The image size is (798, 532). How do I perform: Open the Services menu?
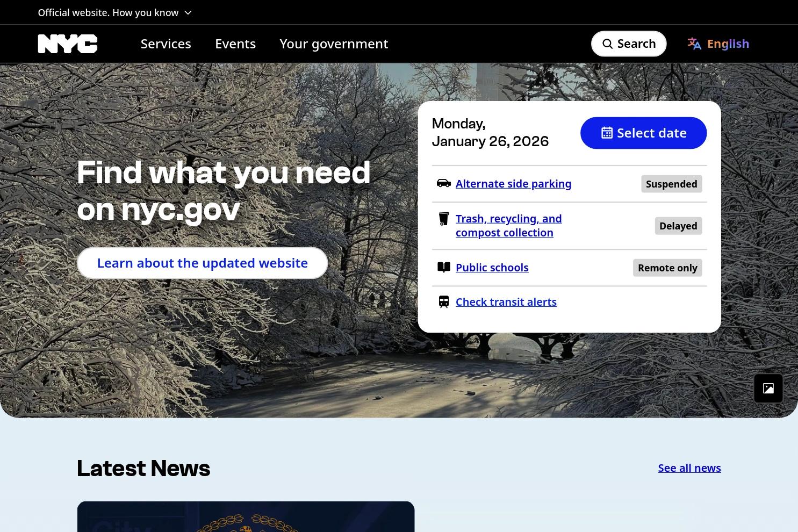click(x=166, y=44)
